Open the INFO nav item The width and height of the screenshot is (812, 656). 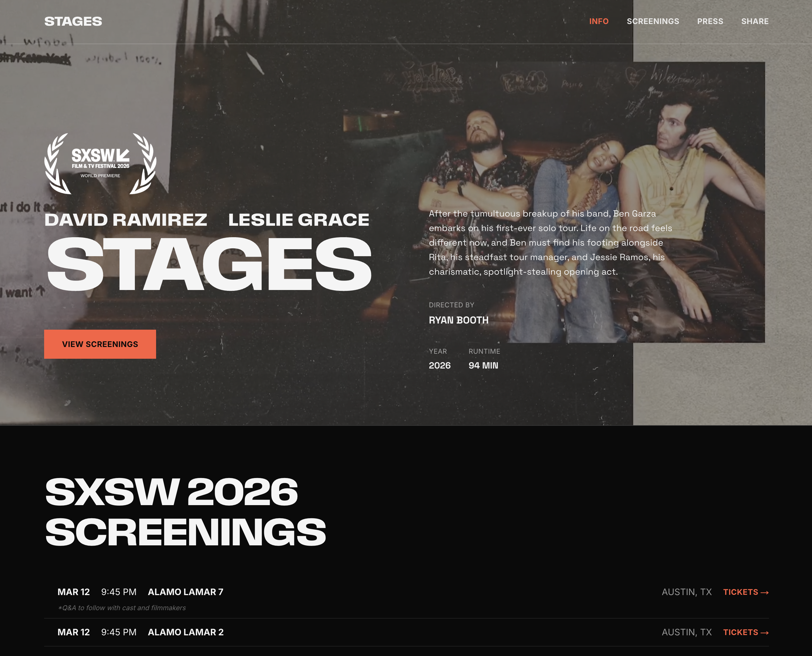tap(599, 21)
